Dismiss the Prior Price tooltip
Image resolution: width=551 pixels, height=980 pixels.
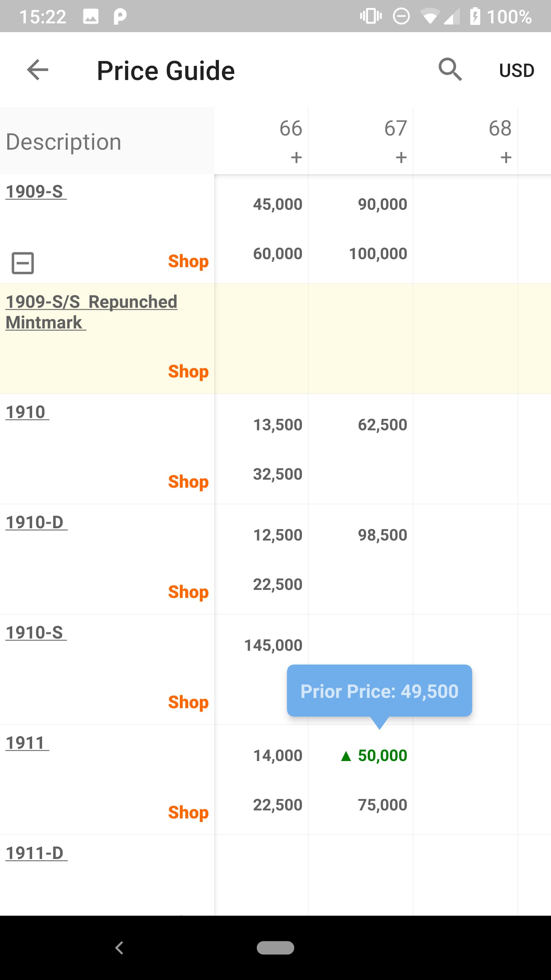point(379,691)
